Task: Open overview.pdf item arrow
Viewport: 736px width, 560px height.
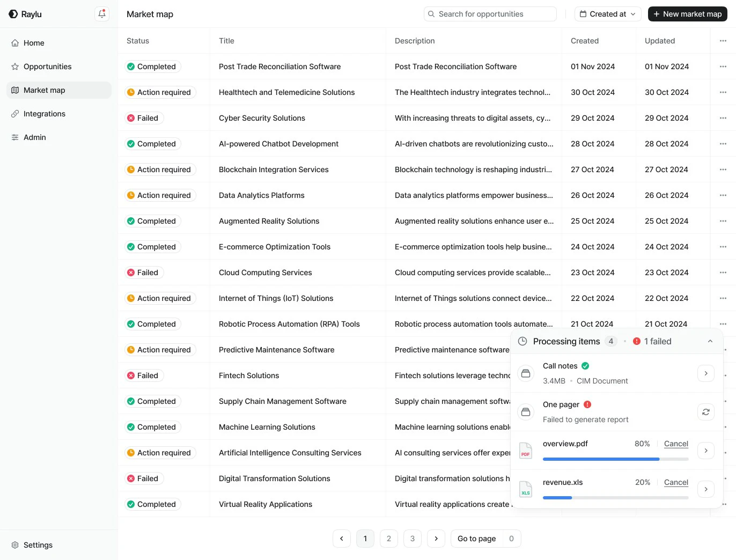Action: pyautogui.click(x=706, y=451)
